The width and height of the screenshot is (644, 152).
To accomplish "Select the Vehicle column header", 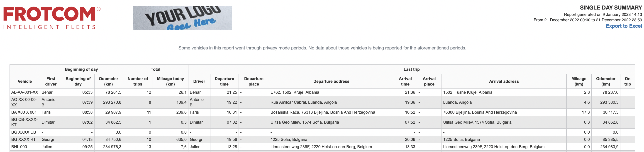I will [x=25, y=81].
